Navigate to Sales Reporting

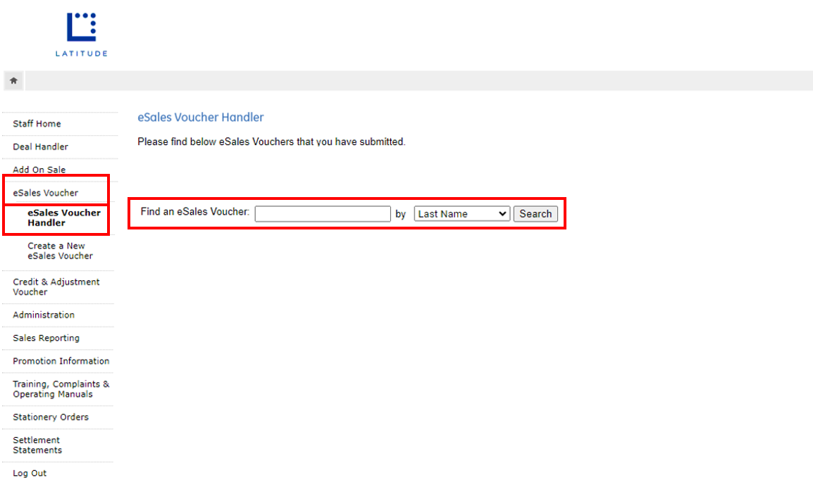point(46,339)
